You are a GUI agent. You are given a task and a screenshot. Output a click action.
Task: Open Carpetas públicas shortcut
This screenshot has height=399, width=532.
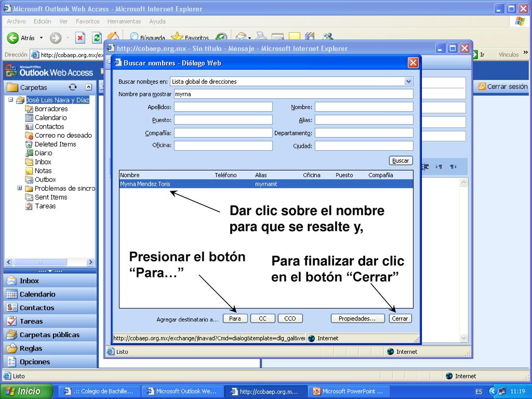click(50, 335)
